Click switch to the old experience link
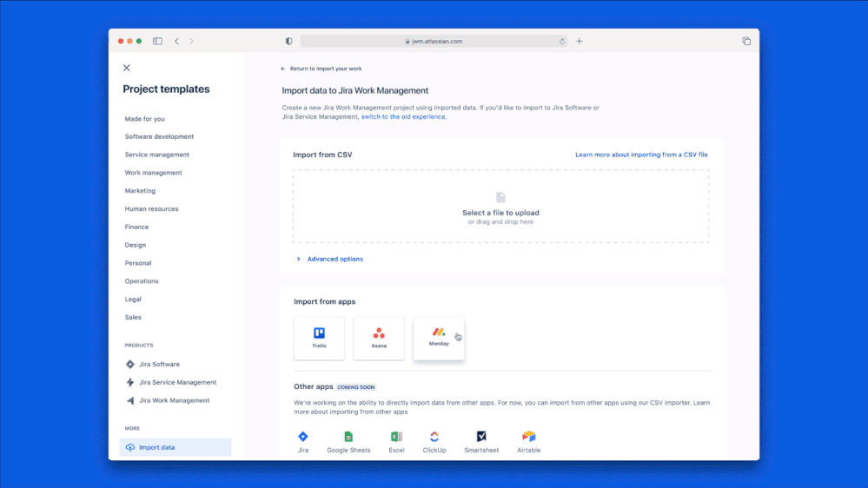The image size is (868, 488). (x=403, y=116)
